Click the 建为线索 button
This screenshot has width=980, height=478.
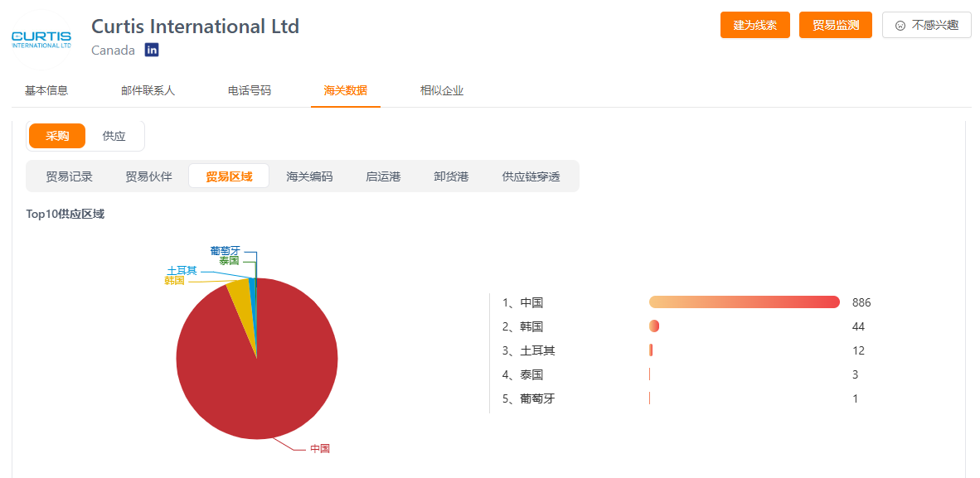click(755, 25)
